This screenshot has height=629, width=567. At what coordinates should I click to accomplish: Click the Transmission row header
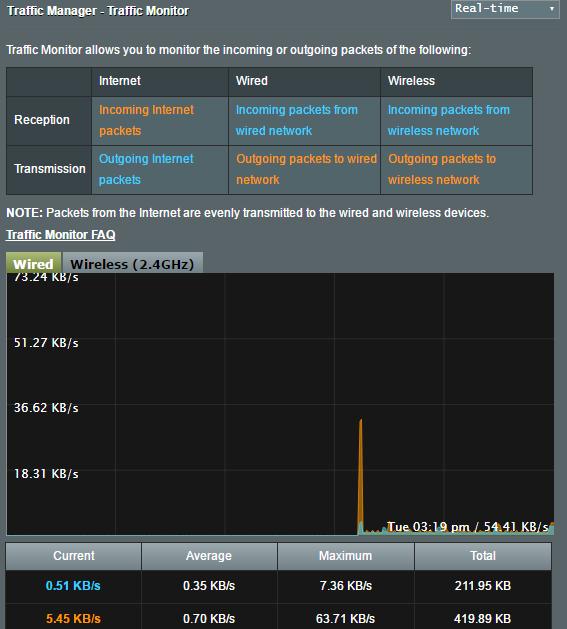click(x=49, y=170)
